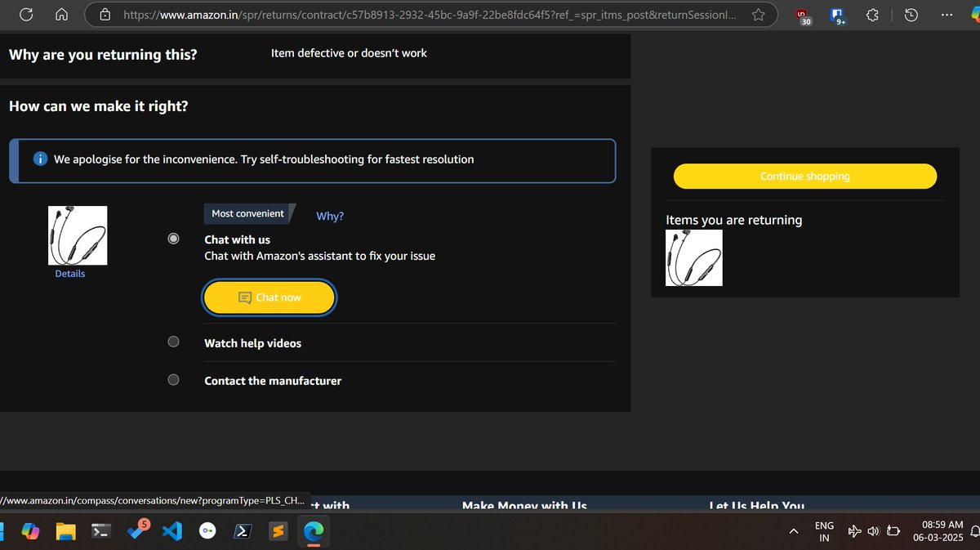Select the Contact the manufacturer radio button
The image size is (980, 550).
173,379
